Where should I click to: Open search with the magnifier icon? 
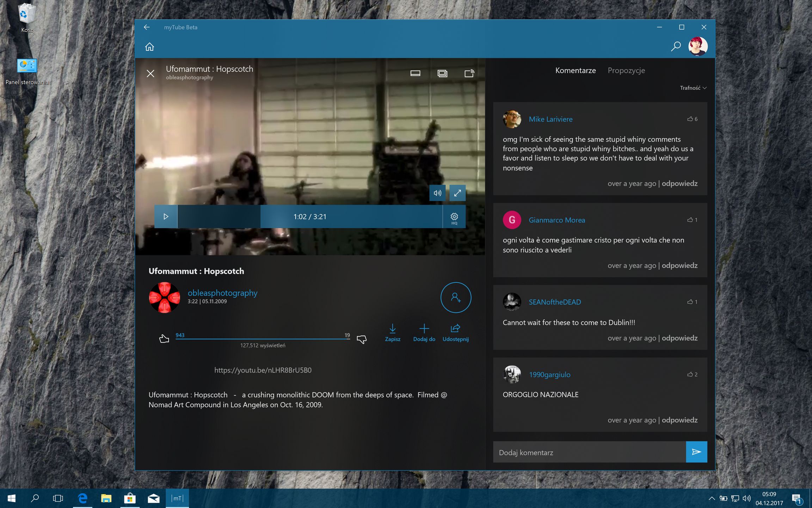click(676, 46)
